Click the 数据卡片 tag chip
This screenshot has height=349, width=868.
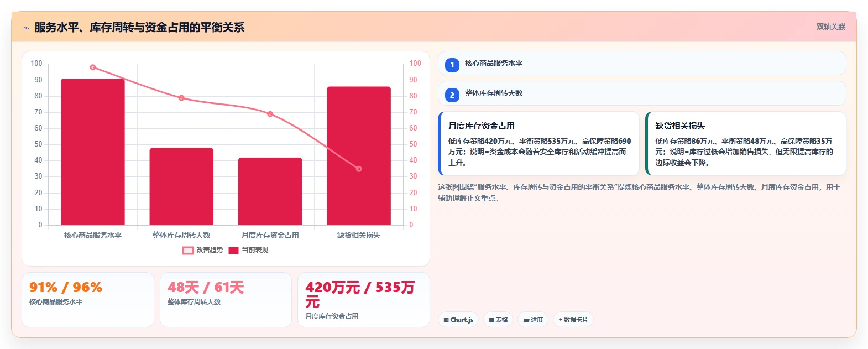[573, 320]
